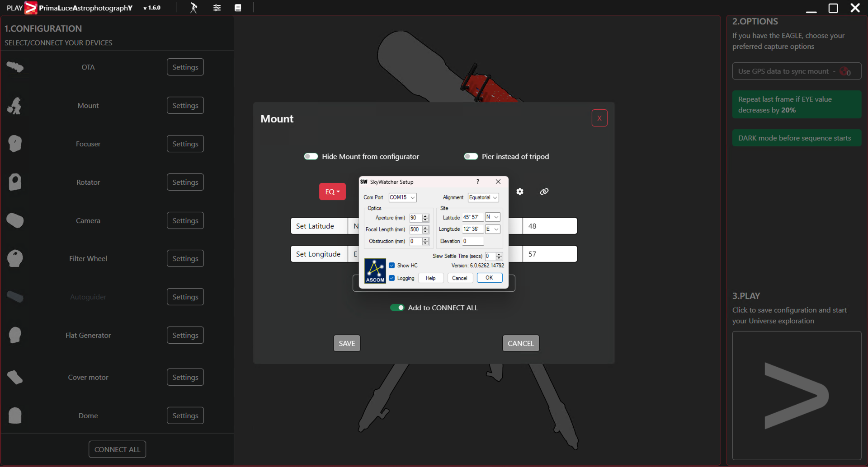
Task: Click the link connect icon in Mount dialog
Action: [x=544, y=191]
